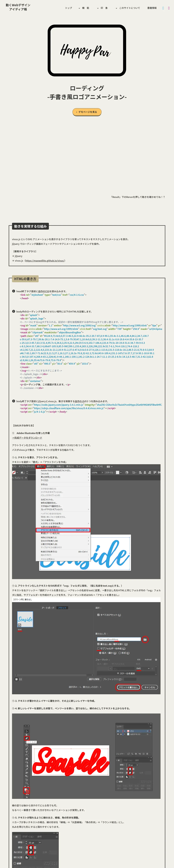Select the 形式 radio button
174x868 pixels.
(x=120, y=653)
